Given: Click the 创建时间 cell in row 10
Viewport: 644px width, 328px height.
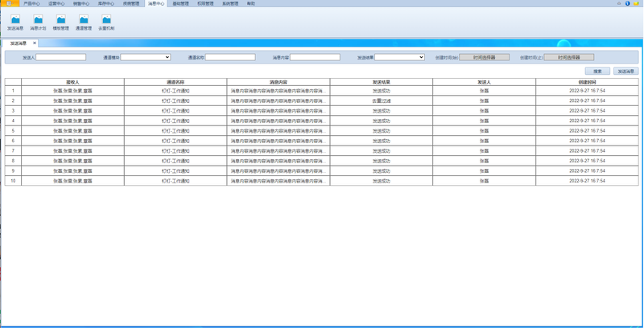Looking at the screenshot, I should click(588, 181).
